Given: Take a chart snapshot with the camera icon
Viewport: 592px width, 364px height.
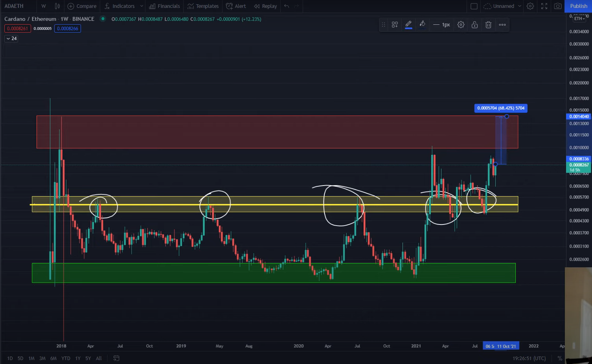Looking at the screenshot, I should (x=558, y=6).
